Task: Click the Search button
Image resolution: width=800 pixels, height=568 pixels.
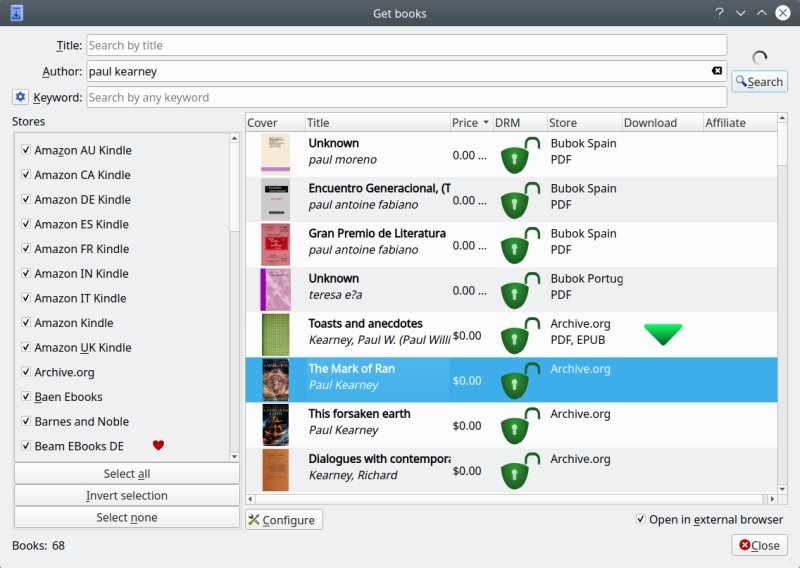Action: point(759,82)
